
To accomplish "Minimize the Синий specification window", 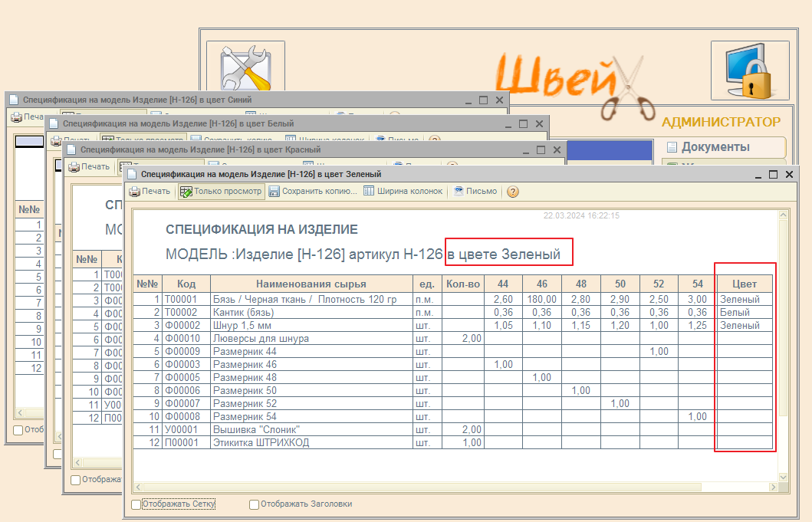I will (x=468, y=100).
